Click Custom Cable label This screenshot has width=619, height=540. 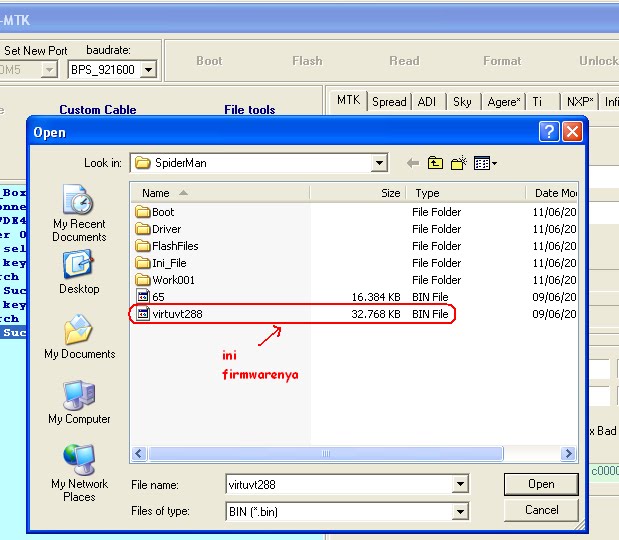pos(98,109)
